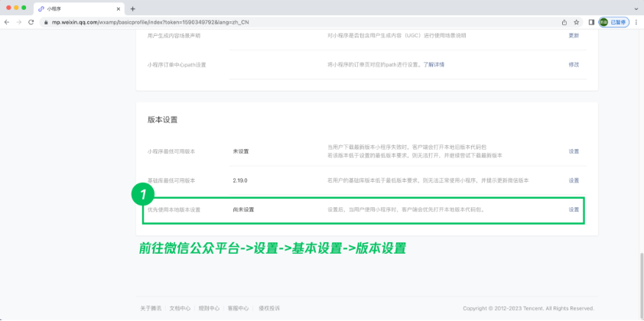Close the 小程序 tab

119,8
